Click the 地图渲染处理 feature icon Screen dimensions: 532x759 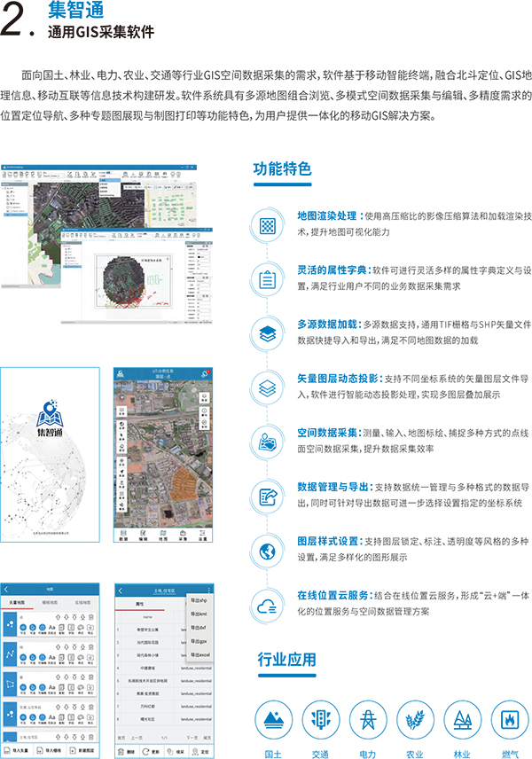click(x=266, y=223)
